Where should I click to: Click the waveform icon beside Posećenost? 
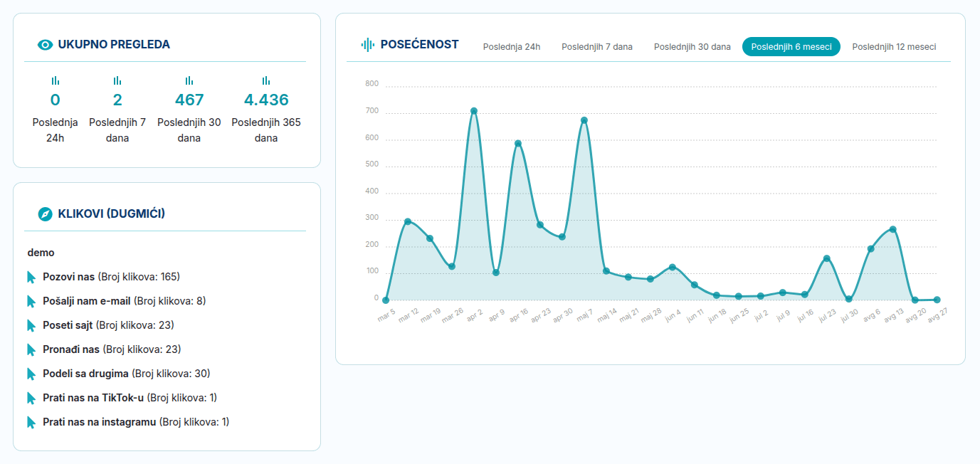pos(368,45)
